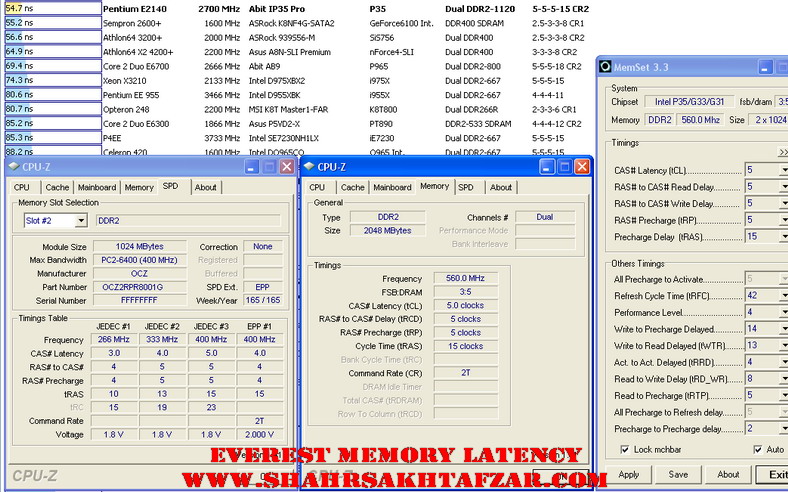The width and height of the screenshot is (788, 492).
Task: Open the Read to Precharge (tRTP) dropdown
Action: (x=783, y=395)
